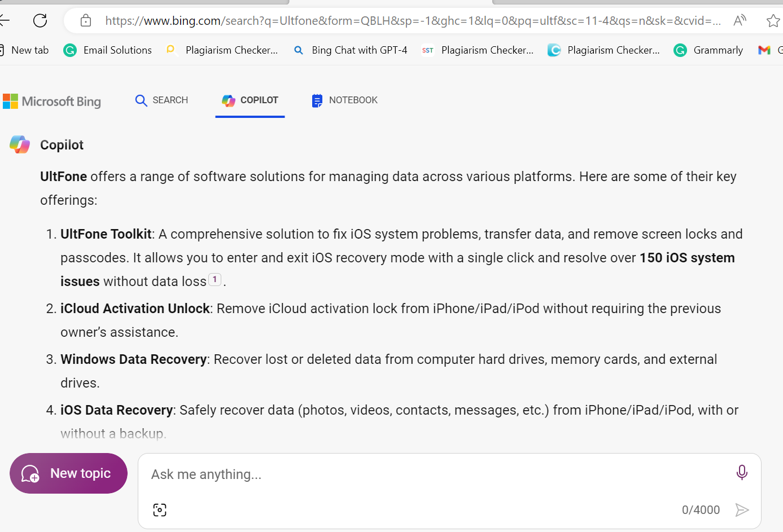783x532 pixels.
Task: Click the Microsoft Bing logo
Action: (x=52, y=102)
